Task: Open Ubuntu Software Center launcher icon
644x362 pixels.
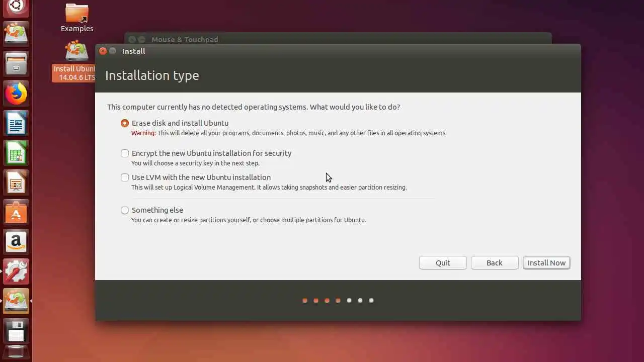Action: click(x=16, y=212)
